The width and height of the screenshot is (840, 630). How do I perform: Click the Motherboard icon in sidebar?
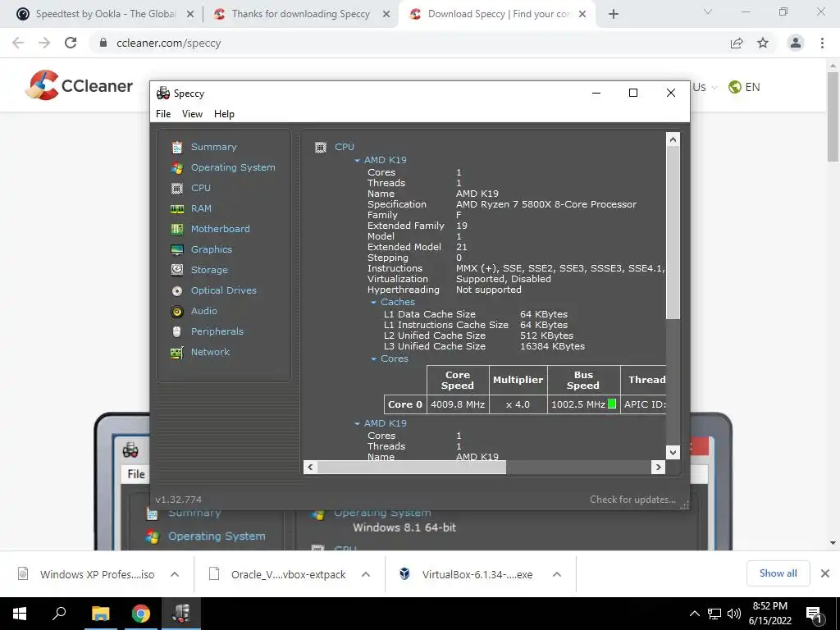pos(177,230)
